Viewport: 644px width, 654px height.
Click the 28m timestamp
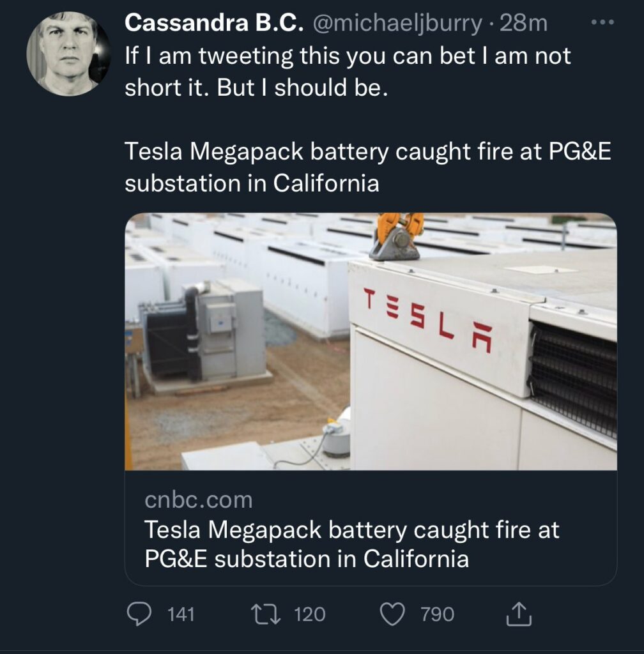click(524, 24)
